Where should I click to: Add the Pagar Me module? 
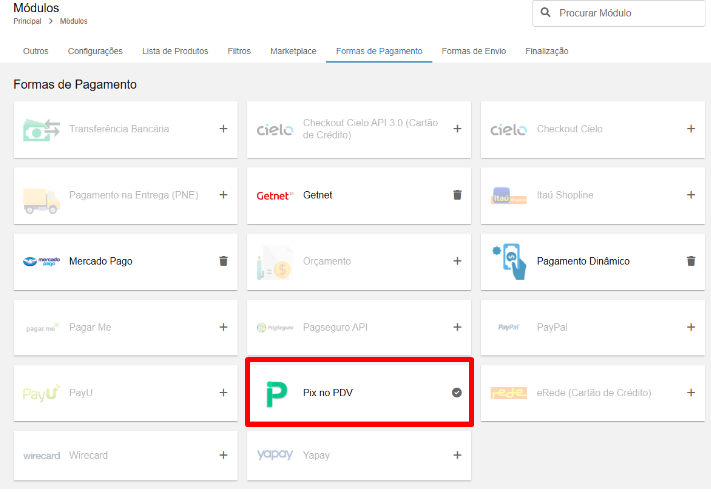pos(224,327)
